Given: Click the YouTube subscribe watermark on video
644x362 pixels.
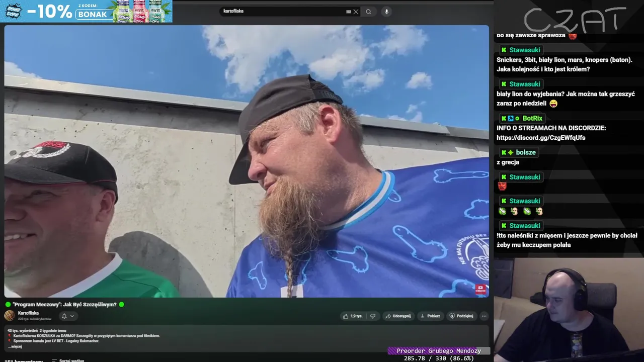Looking at the screenshot, I should 480,289.
